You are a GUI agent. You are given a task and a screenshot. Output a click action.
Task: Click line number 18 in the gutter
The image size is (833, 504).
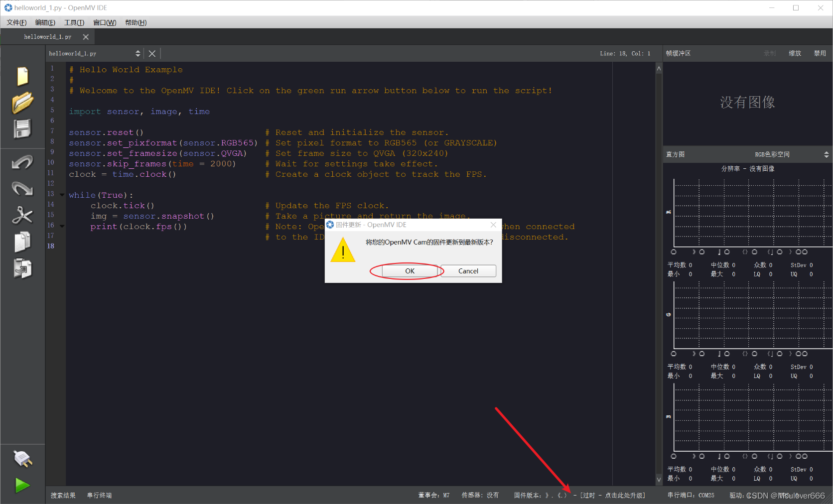pyautogui.click(x=51, y=246)
